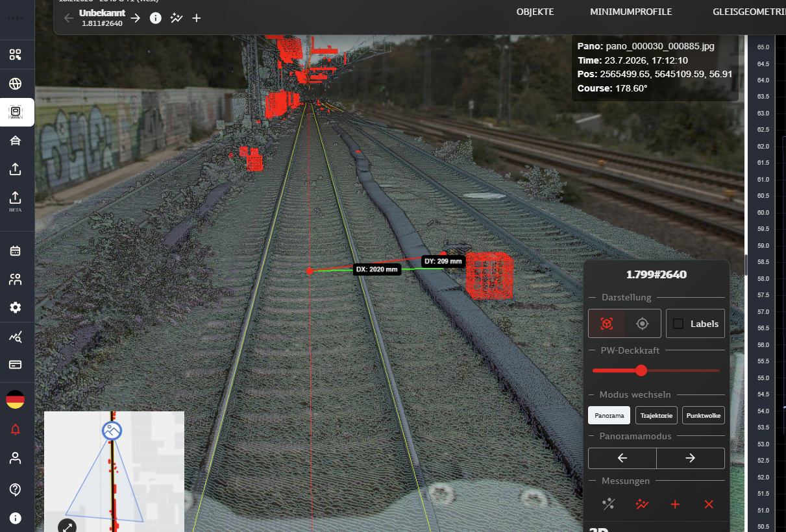
Task: Open the MINIMUMPROFILE tab
Action: click(631, 12)
